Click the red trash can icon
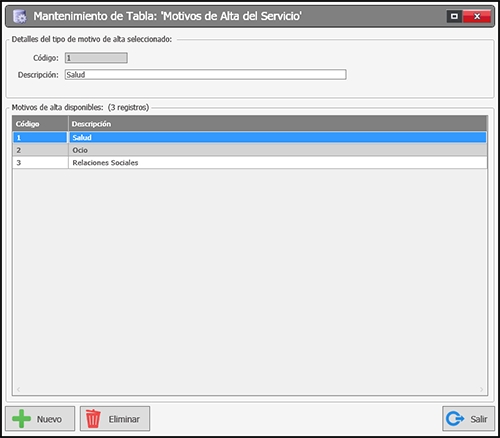 click(93, 419)
